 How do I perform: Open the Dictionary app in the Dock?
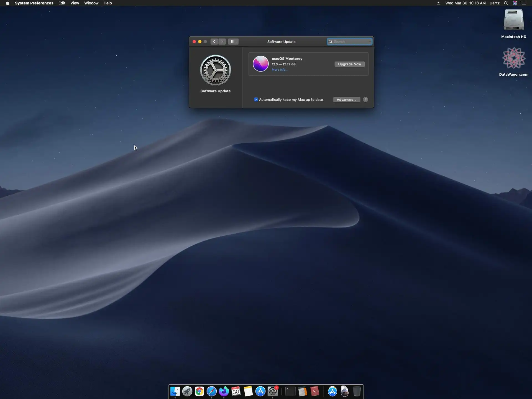(x=315, y=391)
